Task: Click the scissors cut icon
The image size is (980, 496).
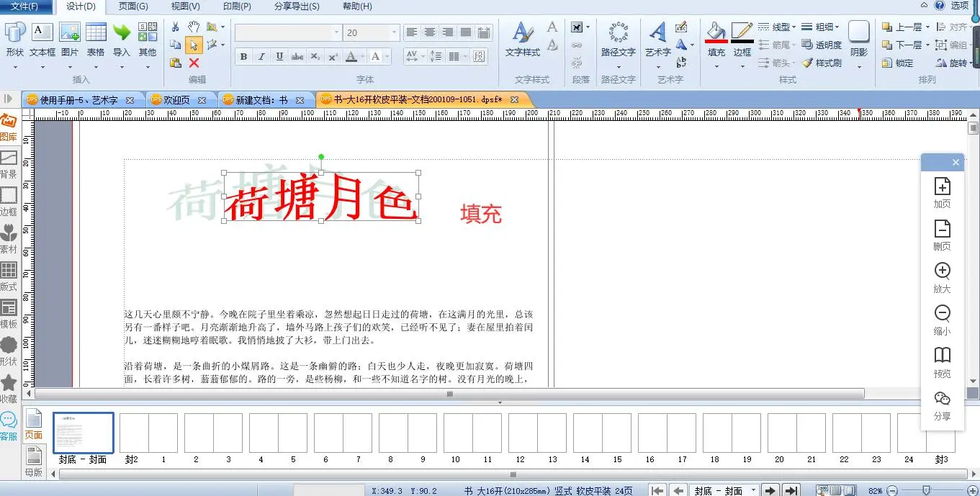Action: click(175, 27)
